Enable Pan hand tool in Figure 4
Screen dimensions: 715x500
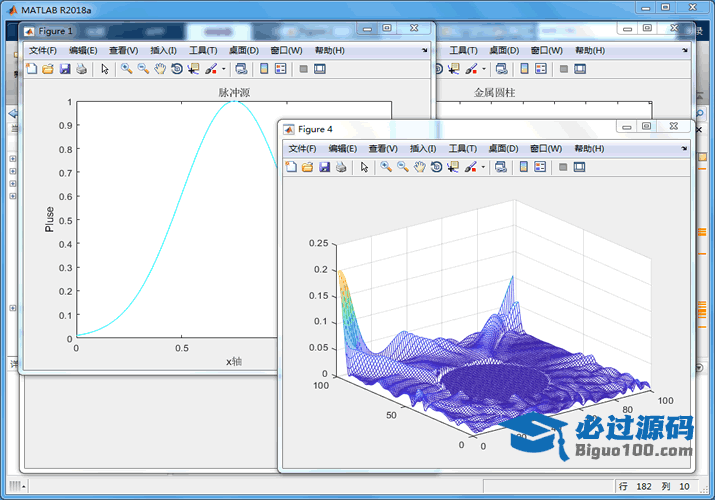coord(420,167)
